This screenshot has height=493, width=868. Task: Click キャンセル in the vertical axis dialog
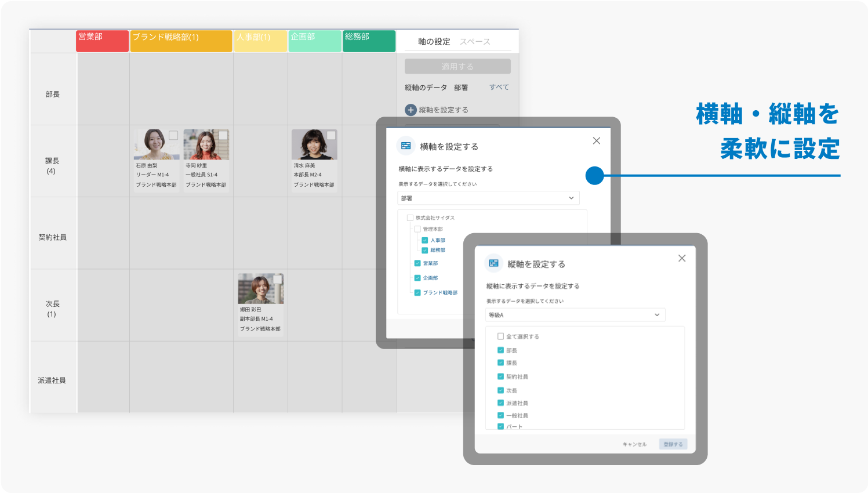(x=634, y=444)
